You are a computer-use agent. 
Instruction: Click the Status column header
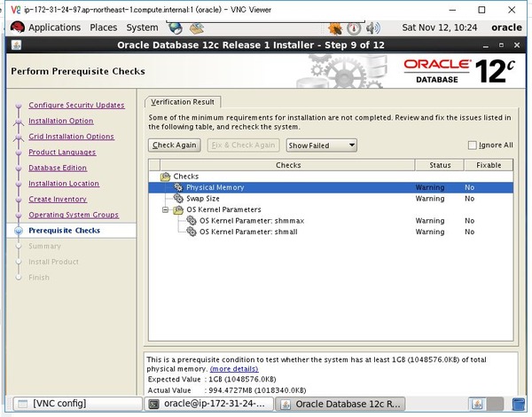click(x=440, y=165)
